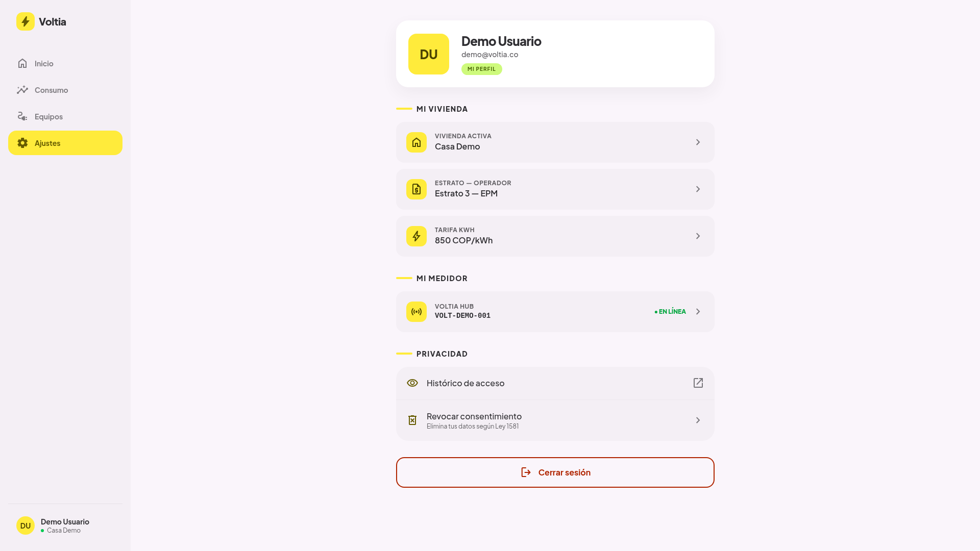Click external link icon on Histórico de acceso
The image size is (980, 551).
click(x=698, y=383)
